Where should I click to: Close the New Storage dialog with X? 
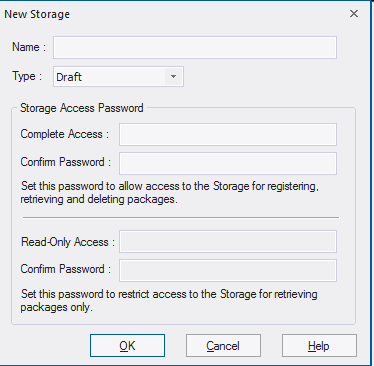click(354, 14)
